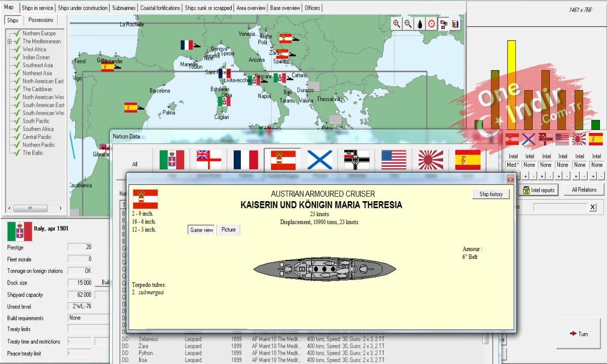Clear the field with the X button
The width and height of the screenshot is (607, 364).
(x=592, y=207)
